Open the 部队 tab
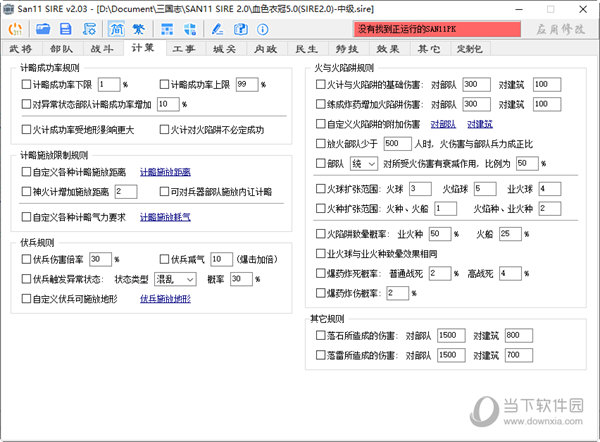Viewport: 600px width, 442px height. tap(61, 49)
